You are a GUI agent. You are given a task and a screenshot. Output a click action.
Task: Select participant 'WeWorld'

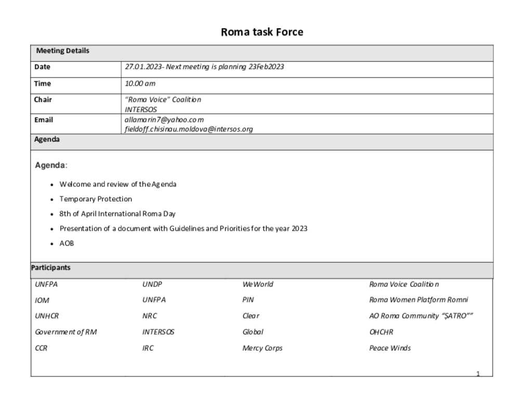coord(258,284)
